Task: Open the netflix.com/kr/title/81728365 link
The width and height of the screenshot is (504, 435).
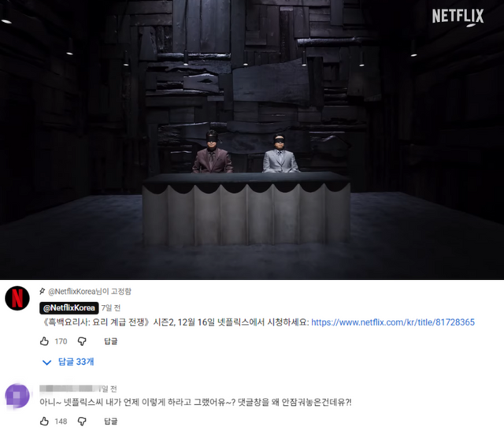Action: (393, 322)
